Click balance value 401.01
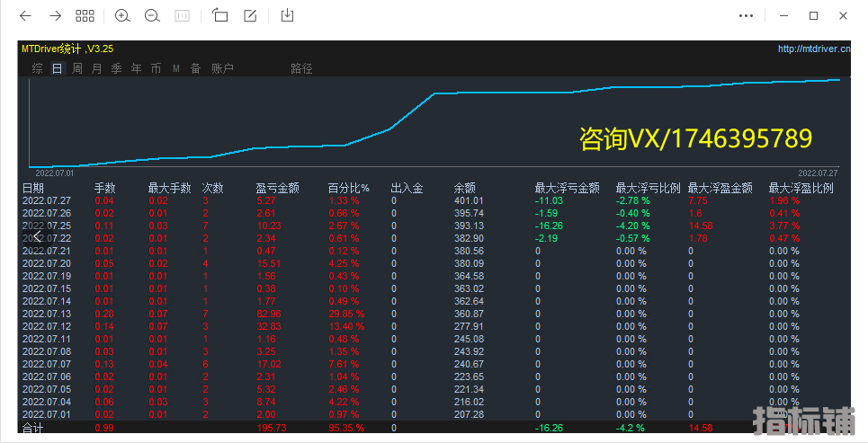 coord(469,200)
